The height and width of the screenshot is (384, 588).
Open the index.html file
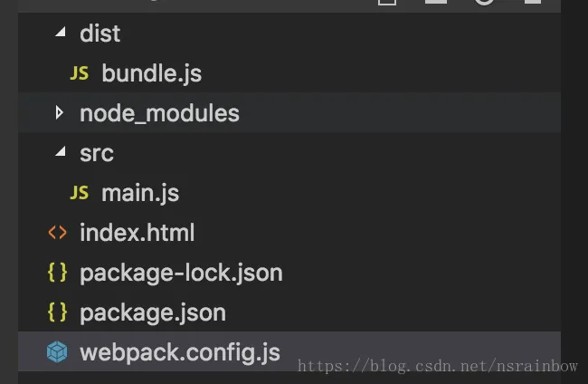pos(137,233)
